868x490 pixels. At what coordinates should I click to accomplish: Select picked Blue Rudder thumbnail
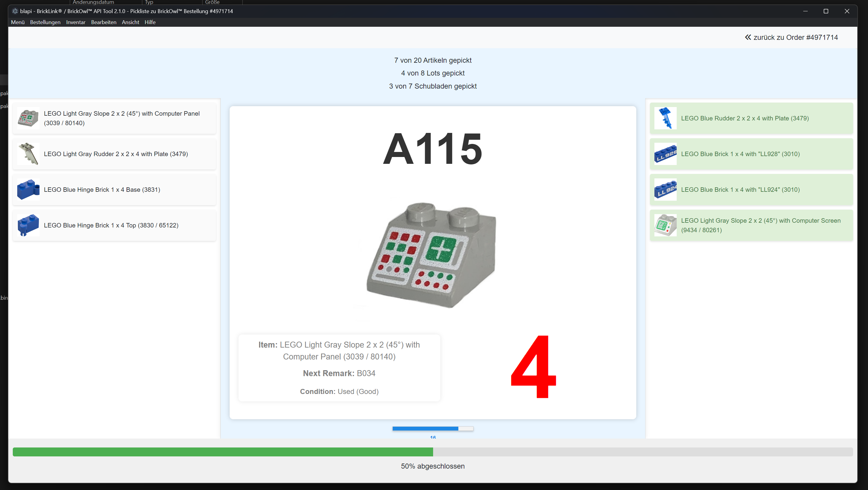point(665,118)
